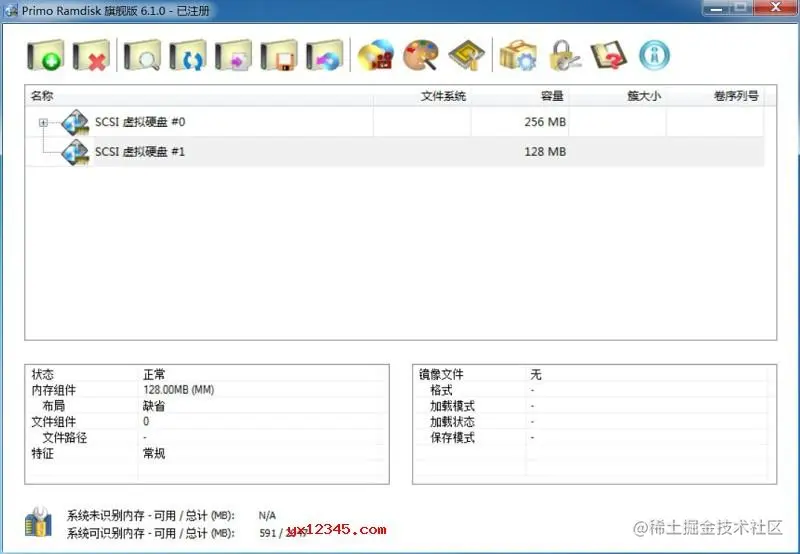This screenshot has width=800, height=554.
Task: Refresh disk with the blue arrows icon
Action: (x=188, y=55)
